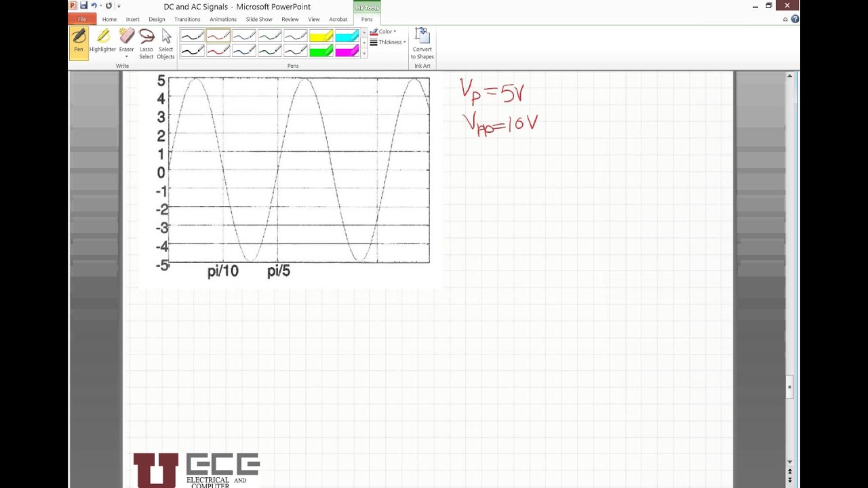Pick gray pen in bottom row
Screen dimensions: 868x488
point(296,51)
